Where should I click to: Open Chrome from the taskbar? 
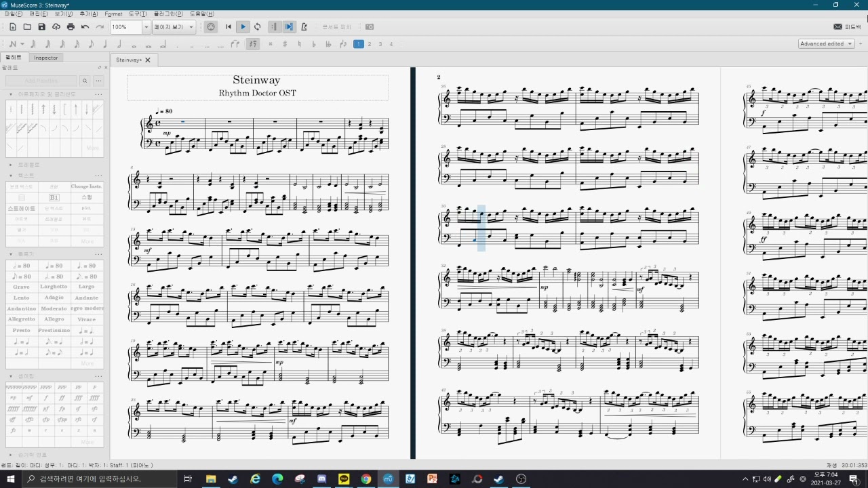(x=366, y=479)
